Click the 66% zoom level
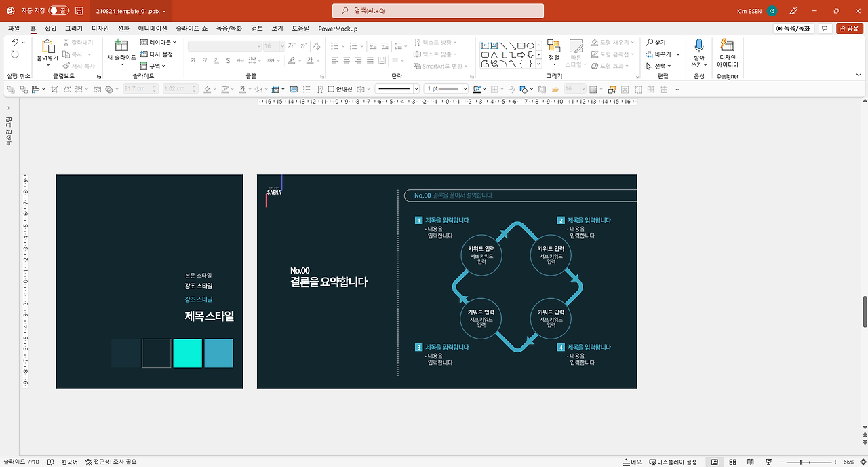Image resolution: width=868 pixels, height=467 pixels. pos(848,462)
